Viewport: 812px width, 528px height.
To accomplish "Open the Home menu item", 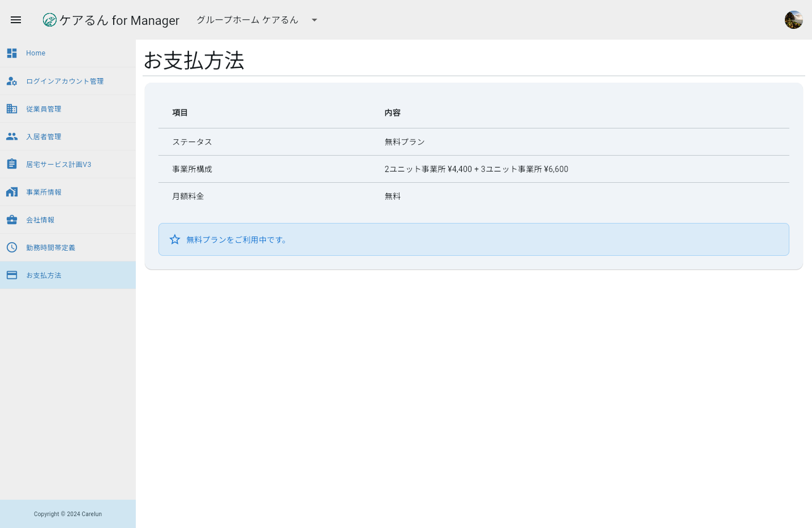I will (36, 53).
